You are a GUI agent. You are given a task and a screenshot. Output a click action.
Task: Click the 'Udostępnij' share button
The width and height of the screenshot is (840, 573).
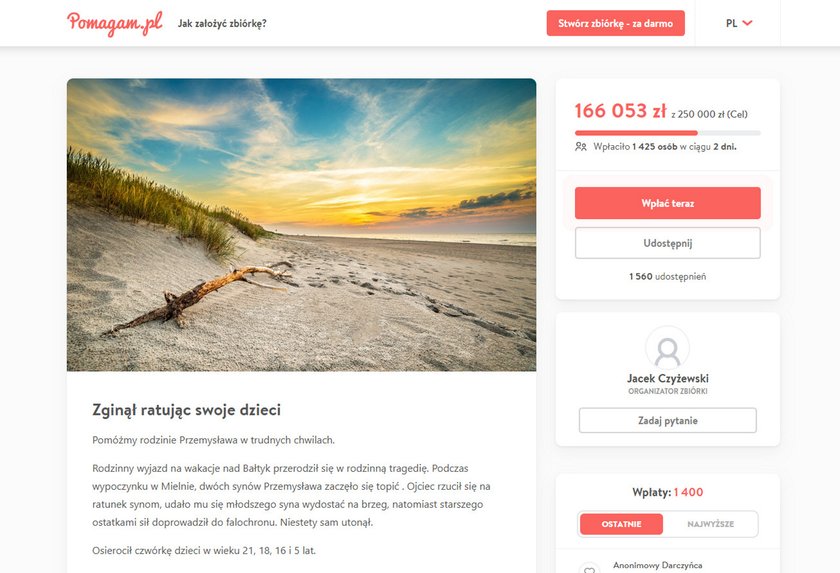click(x=668, y=243)
